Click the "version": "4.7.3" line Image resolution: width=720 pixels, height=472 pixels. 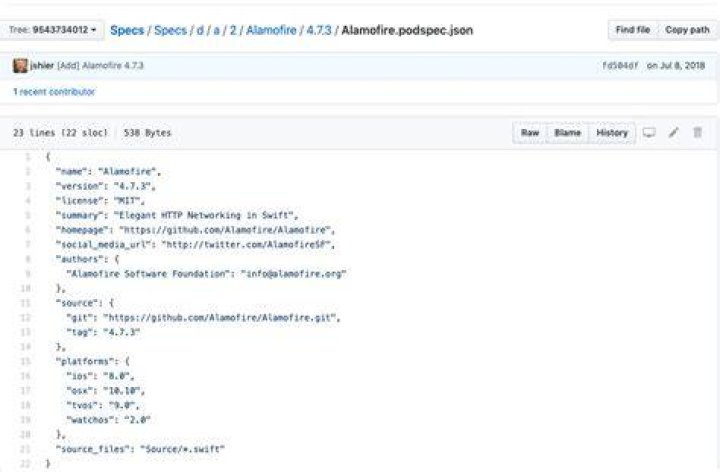(x=106, y=186)
